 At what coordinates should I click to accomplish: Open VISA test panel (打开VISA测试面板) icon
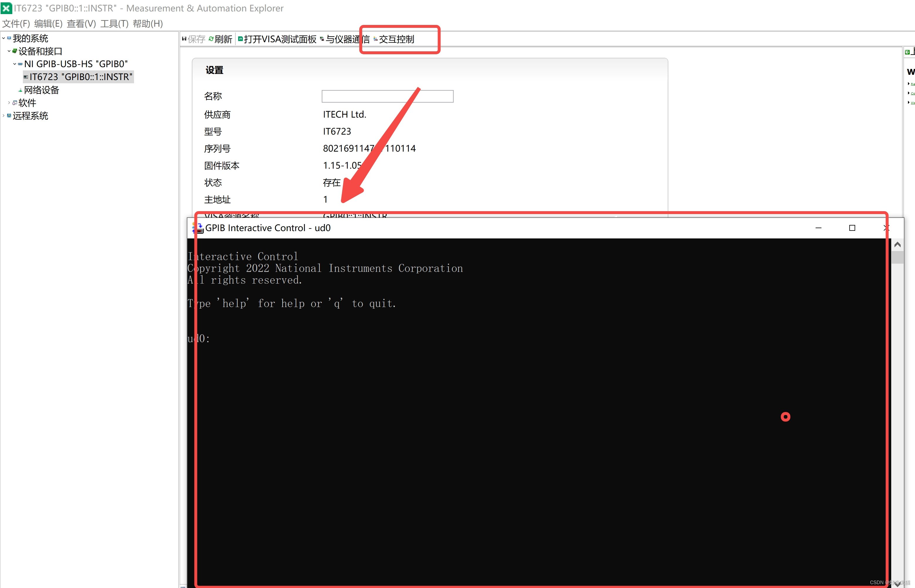[240, 38]
